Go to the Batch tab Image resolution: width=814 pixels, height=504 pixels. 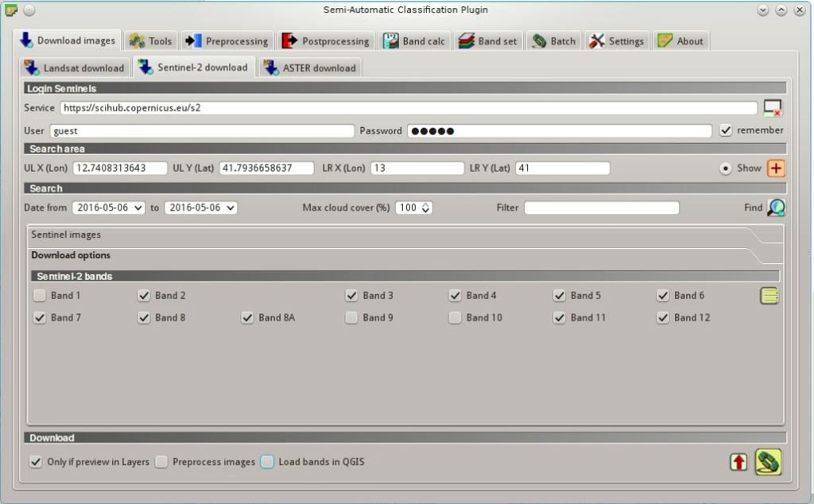[554, 41]
